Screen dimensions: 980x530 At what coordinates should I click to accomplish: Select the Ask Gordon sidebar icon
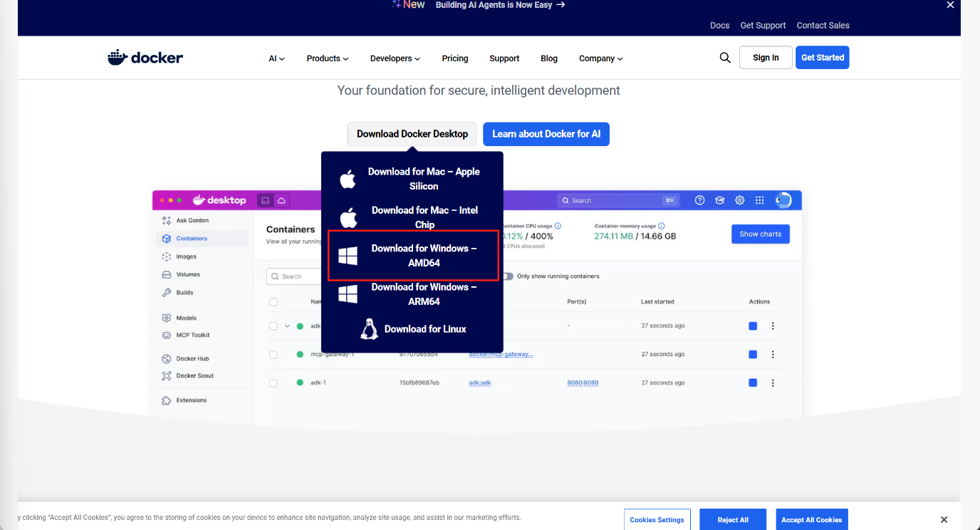[x=167, y=221]
